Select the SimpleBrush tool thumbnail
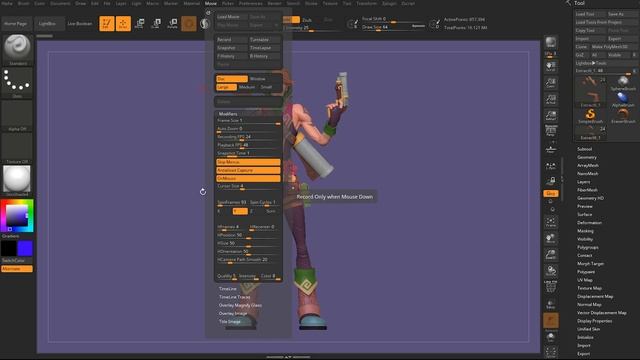Viewport: 640px width, 360px height. 590,116
